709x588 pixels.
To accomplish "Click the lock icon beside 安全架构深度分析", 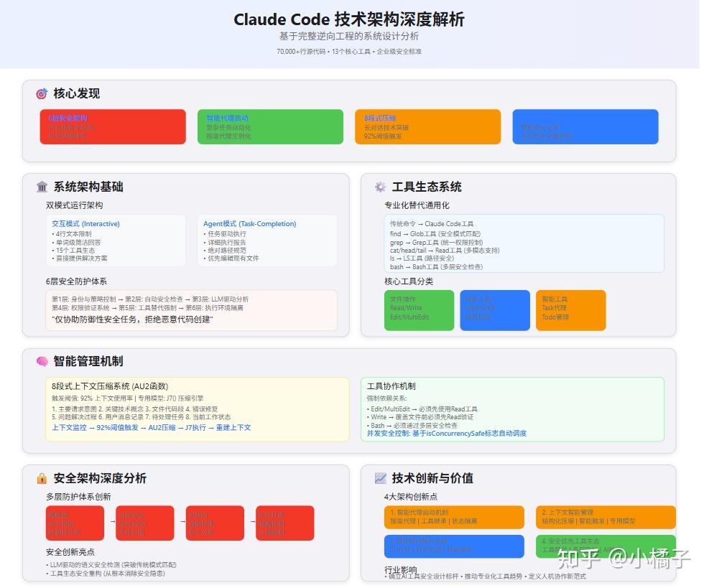I will click(42, 478).
